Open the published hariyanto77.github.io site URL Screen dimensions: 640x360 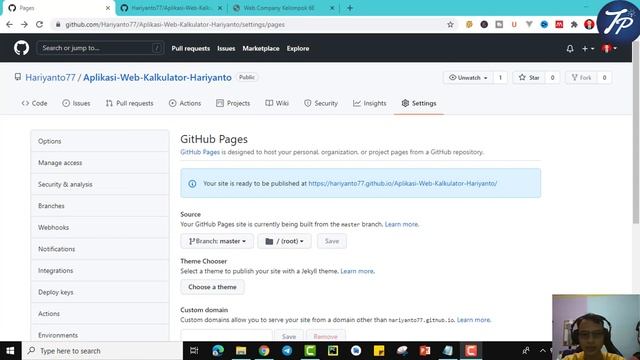[402, 183]
